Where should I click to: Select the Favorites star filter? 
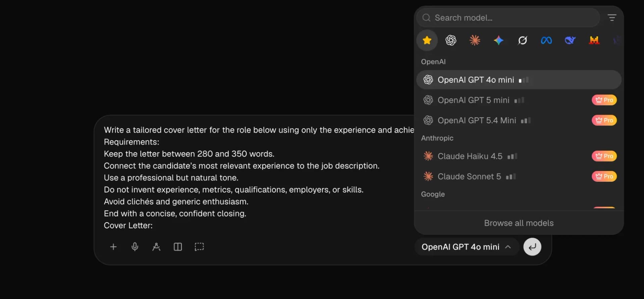tap(427, 41)
